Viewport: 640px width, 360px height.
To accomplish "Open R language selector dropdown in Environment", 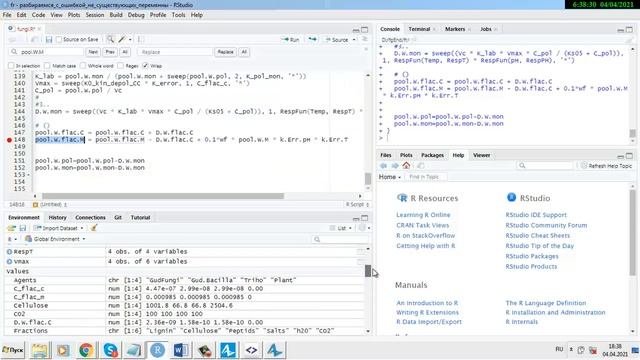I will pos(12,239).
